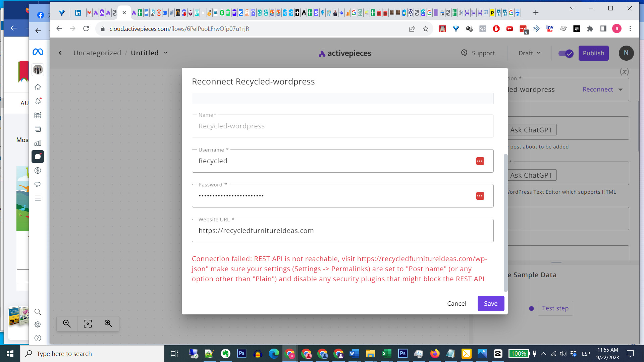Click the Uncategorized breadcrumb
Screen dimensions: 644x362
97,53
